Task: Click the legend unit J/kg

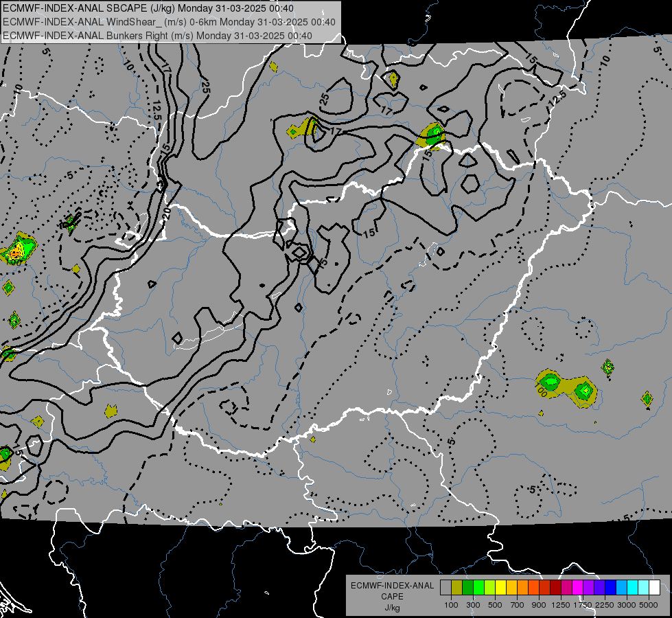Action: coord(392,608)
